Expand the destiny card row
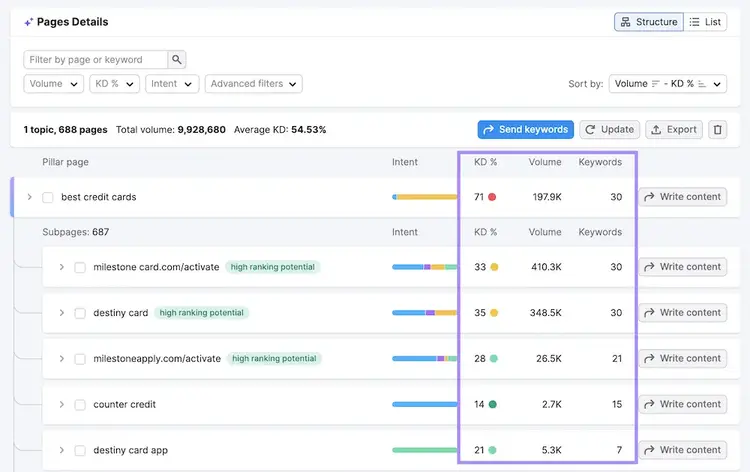This screenshot has width=750, height=472. tap(62, 313)
